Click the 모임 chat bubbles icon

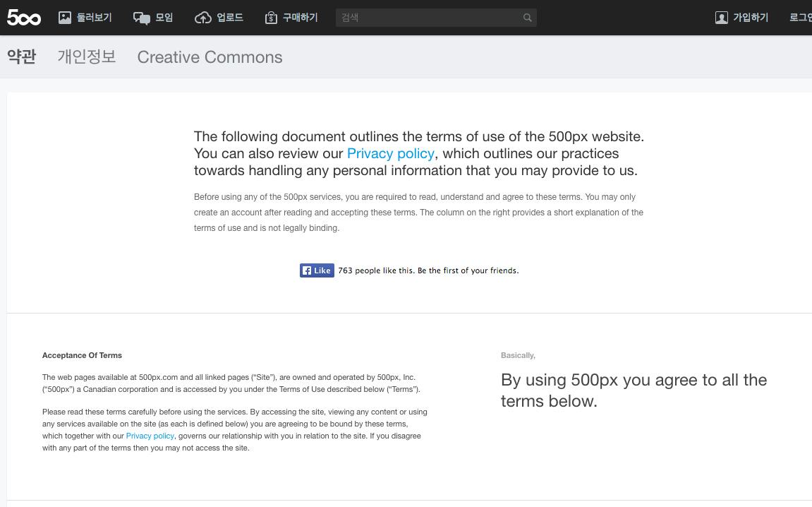(x=141, y=18)
